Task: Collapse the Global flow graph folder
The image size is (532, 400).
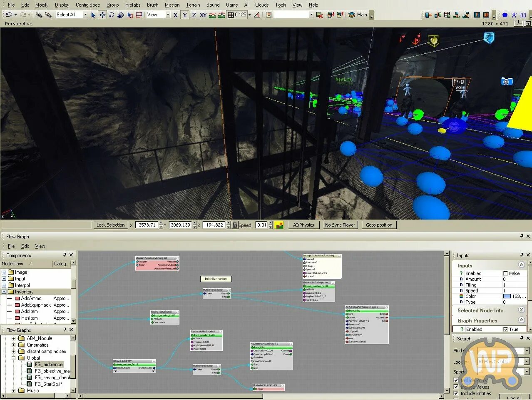Action: coord(14,357)
